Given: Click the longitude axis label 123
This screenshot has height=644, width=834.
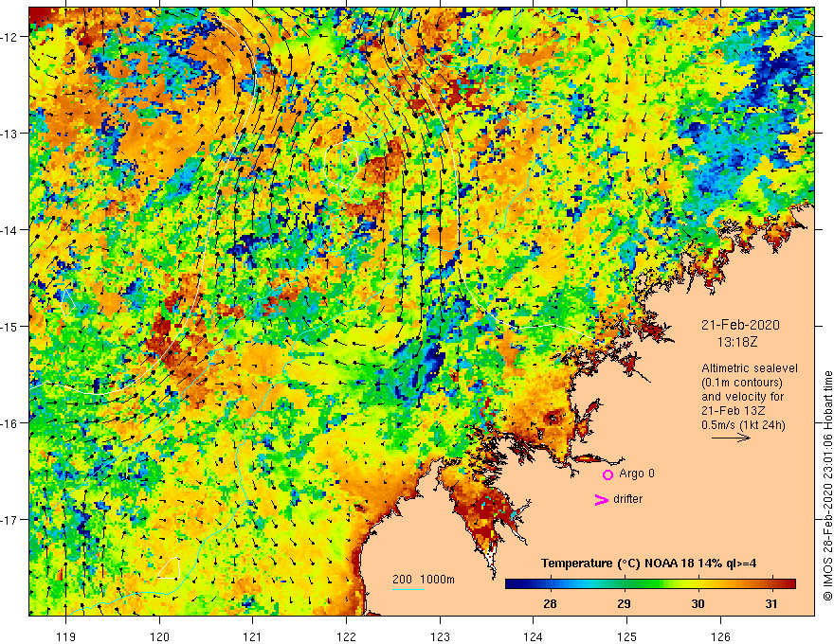Looking at the screenshot, I should coord(440,636).
